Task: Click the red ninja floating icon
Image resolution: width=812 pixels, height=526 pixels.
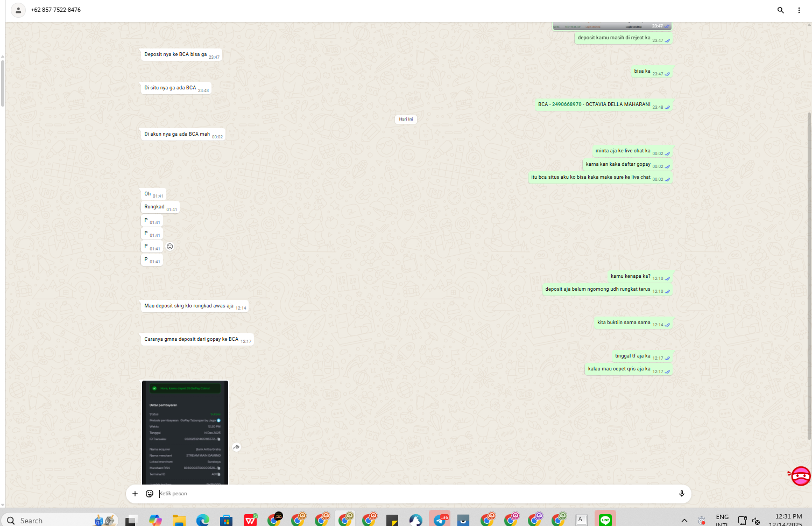Action: click(800, 476)
